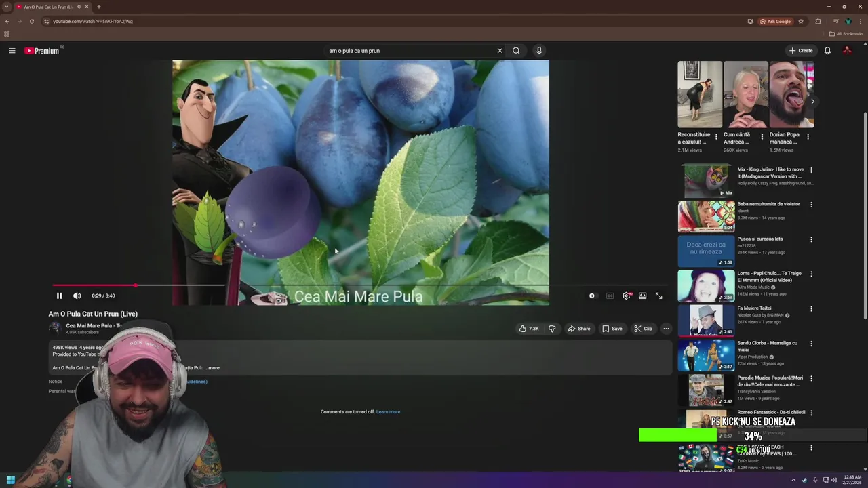Viewport: 868px width, 488px height.
Task: Open options for Lorna Papi Chulo video
Action: coord(811,274)
